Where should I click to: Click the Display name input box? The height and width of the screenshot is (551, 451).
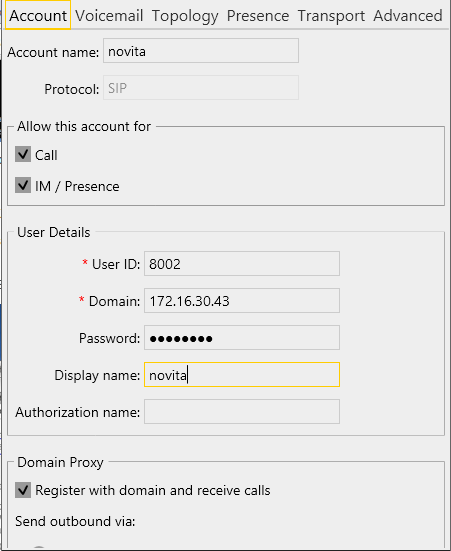(242, 375)
